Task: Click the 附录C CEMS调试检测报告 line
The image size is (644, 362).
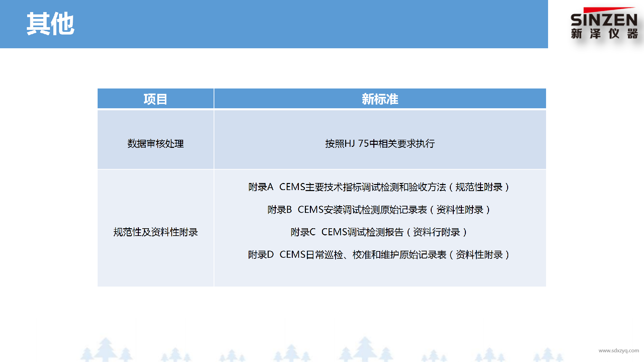Action: click(x=379, y=232)
